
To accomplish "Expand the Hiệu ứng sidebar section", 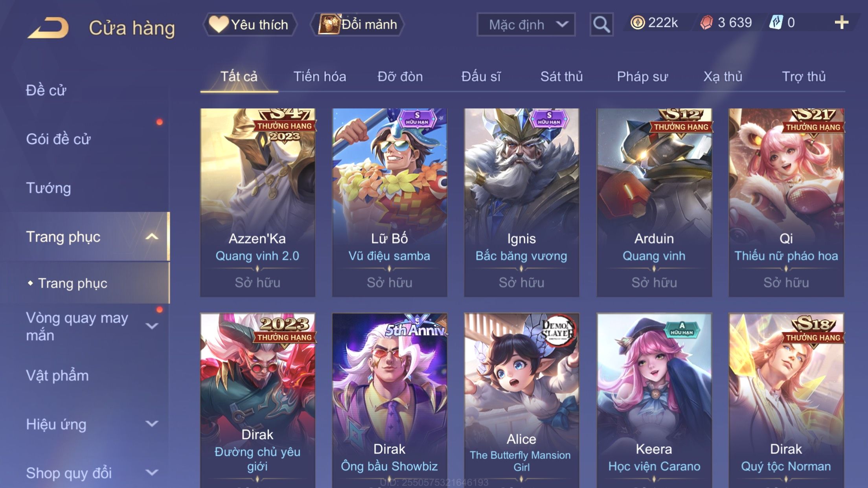I will pyautogui.click(x=152, y=424).
